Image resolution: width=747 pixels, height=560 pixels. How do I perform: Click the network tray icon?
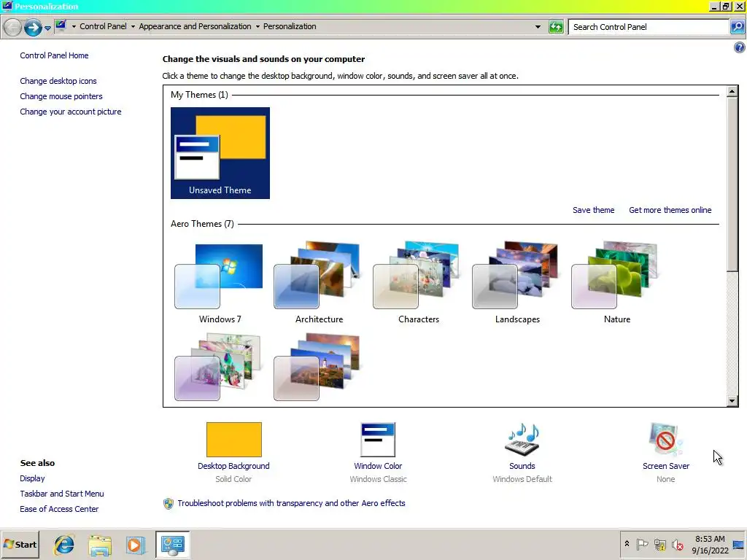(x=659, y=544)
